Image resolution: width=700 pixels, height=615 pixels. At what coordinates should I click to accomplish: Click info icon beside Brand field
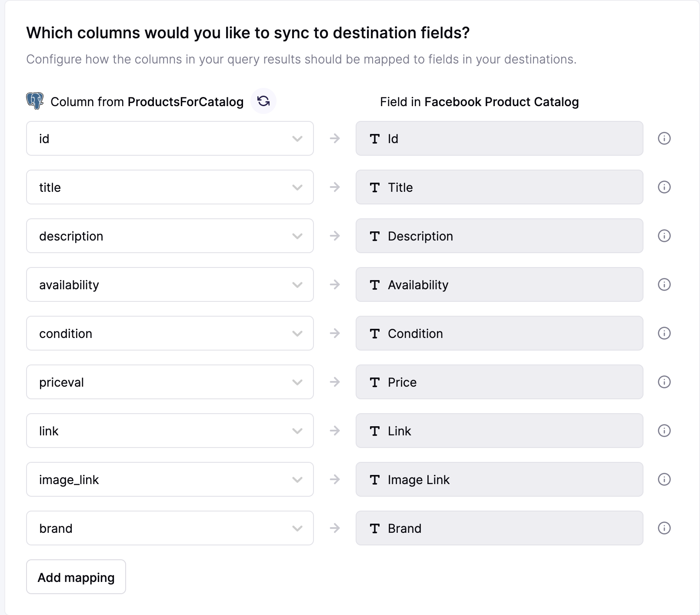tap(664, 528)
